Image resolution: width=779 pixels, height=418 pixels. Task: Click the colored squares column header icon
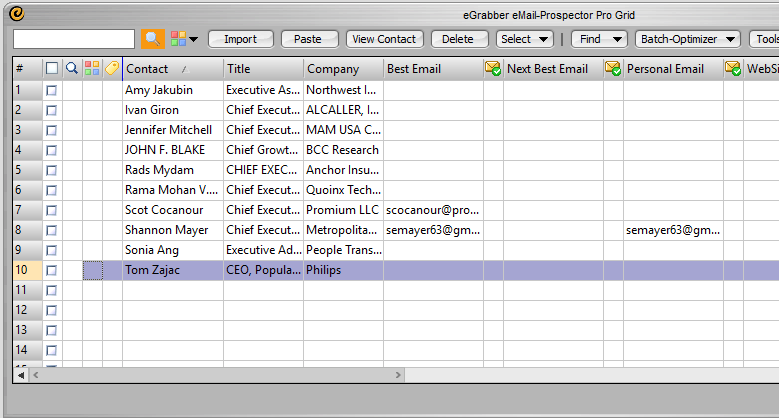pos(92,69)
